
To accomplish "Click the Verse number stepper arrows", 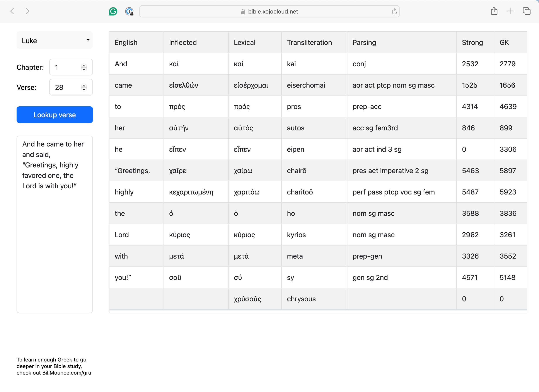I will pyautogui.click(x=84, y=87).
